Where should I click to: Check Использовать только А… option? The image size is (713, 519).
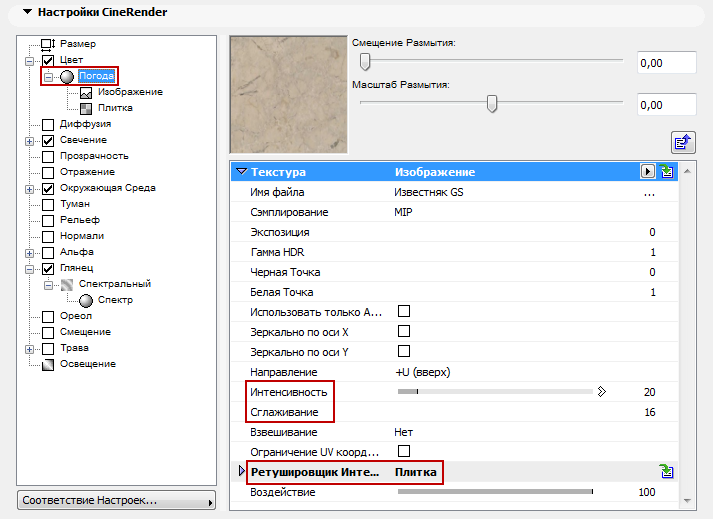404,311
